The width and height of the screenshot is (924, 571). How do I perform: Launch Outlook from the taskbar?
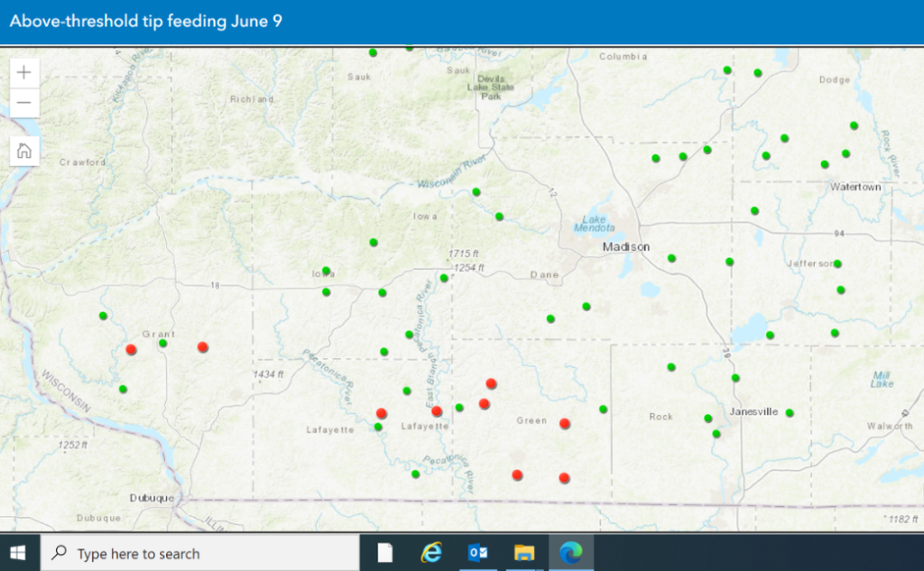coord(478,552)
